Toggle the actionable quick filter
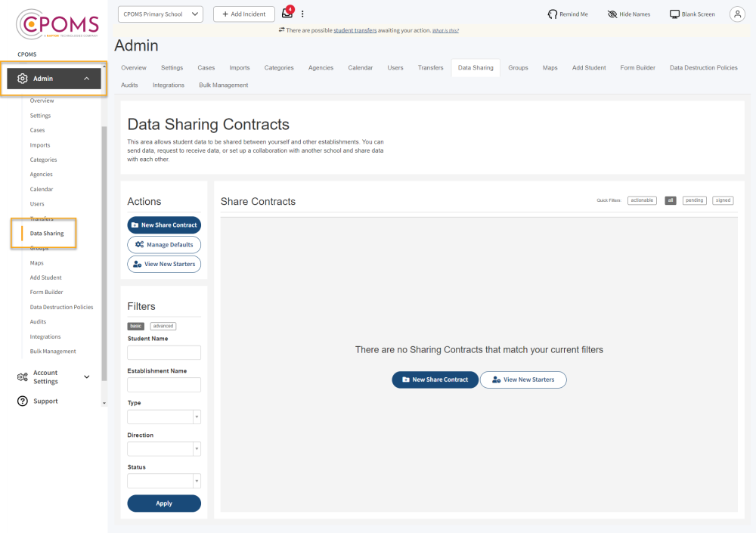The width and height of the screenshot is (756, 533). click(642, 200)
